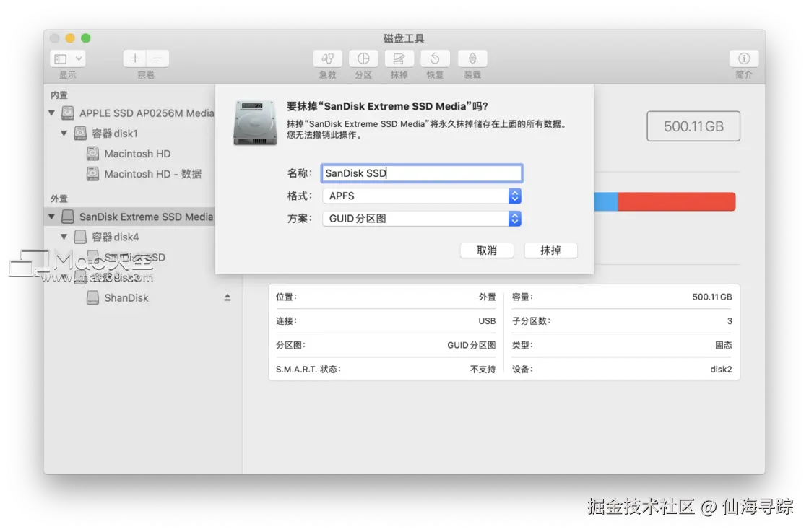Click the 取消 cancel button
The width and height of the screenshot is (809, 532).
coord(487,250)
